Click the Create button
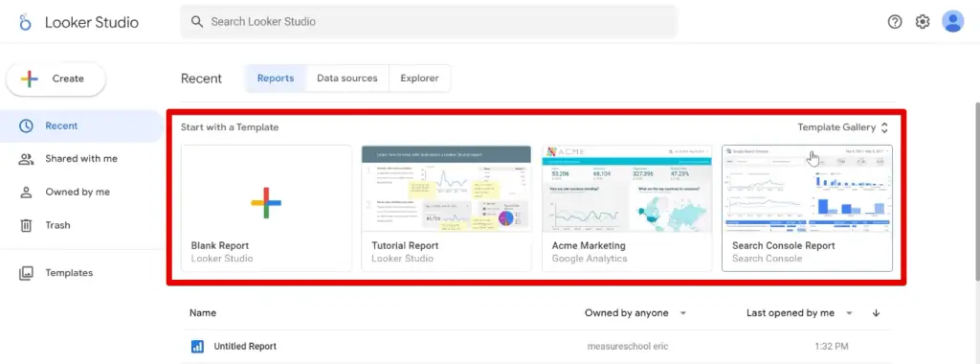 pos(56,79)
